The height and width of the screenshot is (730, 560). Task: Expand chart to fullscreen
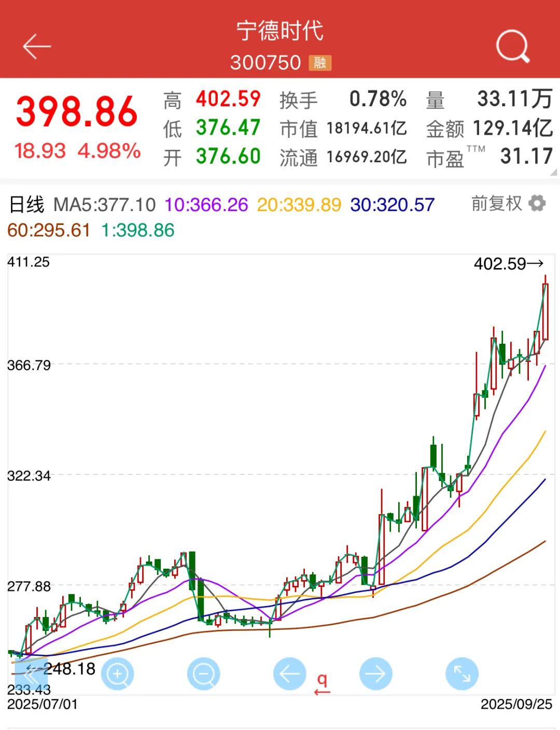461,674
